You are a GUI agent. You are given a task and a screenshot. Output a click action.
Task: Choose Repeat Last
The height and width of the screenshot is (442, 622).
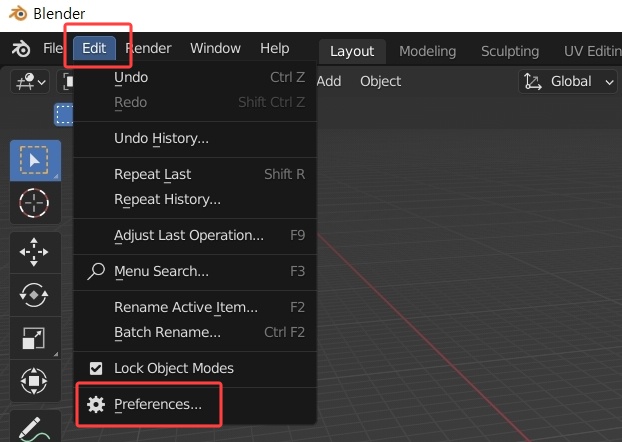[x=195, y=174]
